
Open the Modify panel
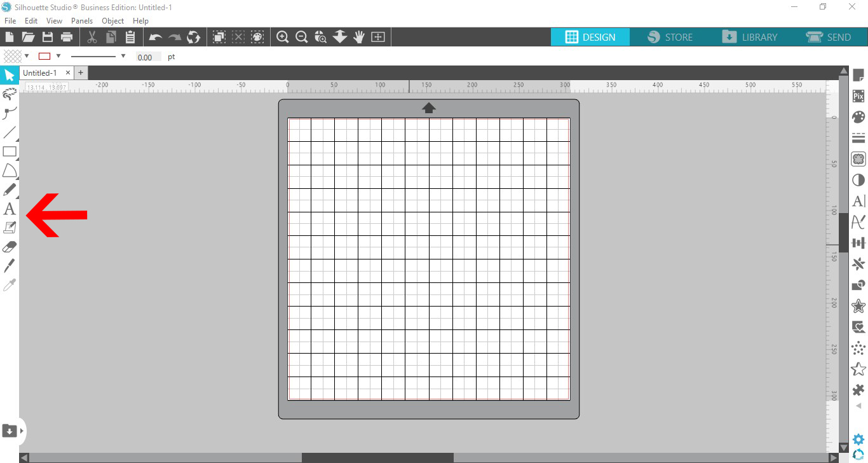coord(858,285)
